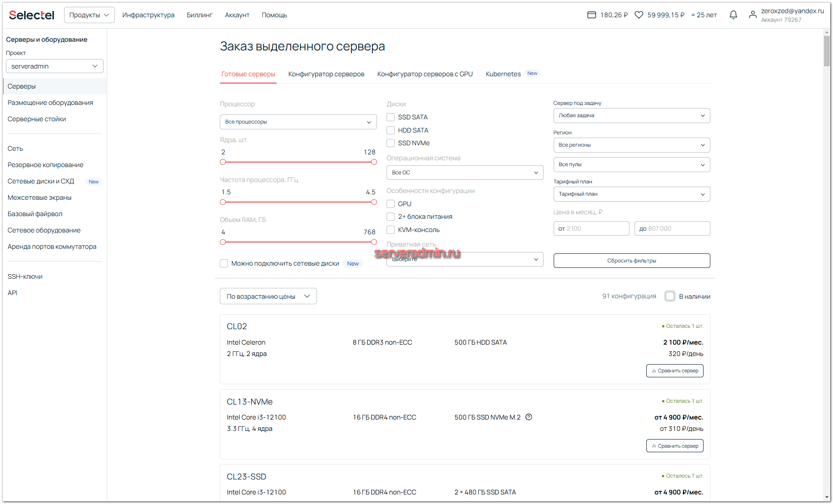Go to Размещение оборудования
833x504 pixels.
[50, 103]
